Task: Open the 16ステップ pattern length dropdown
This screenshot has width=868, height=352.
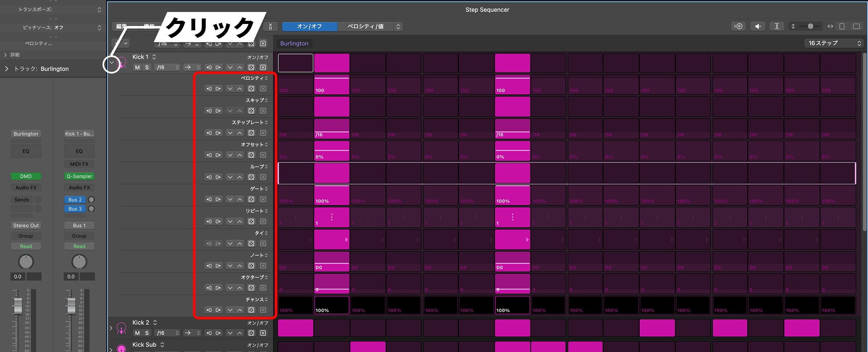Action: pos(834,43)
